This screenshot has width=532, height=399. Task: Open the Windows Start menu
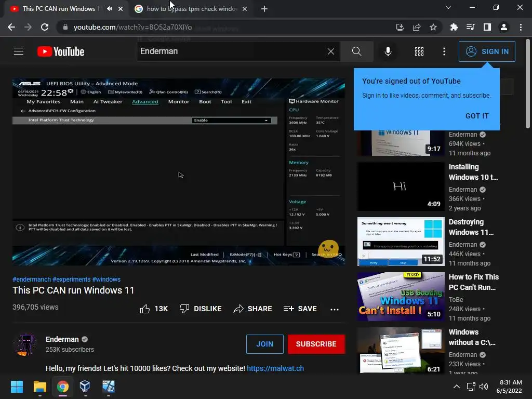pos(17,387)
